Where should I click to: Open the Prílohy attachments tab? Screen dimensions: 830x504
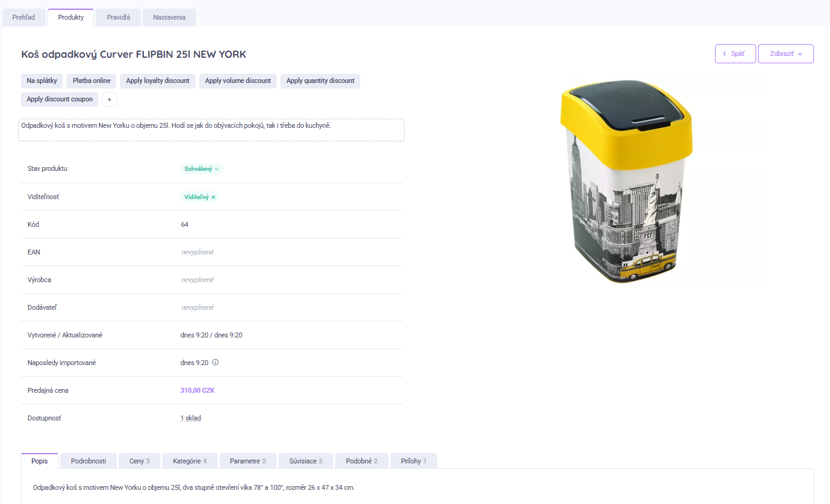413,461
